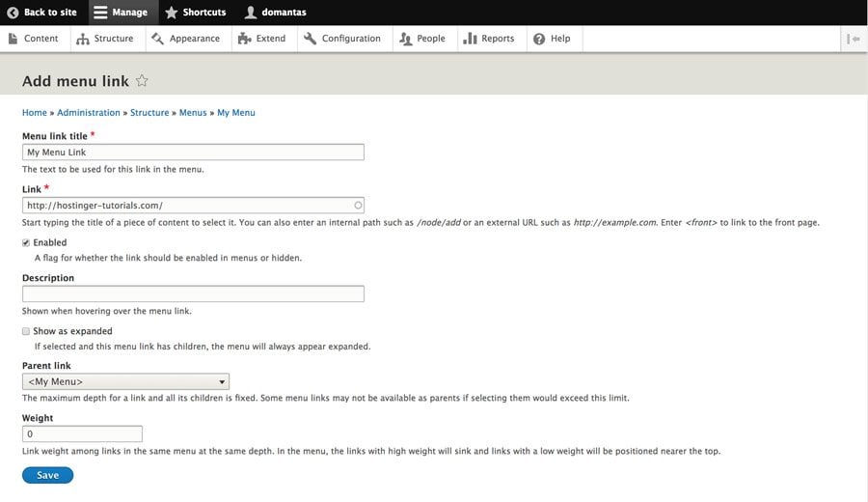Open the Reports menu label
The width and height of the screenshot is (868, 502).
click(498, 39)
